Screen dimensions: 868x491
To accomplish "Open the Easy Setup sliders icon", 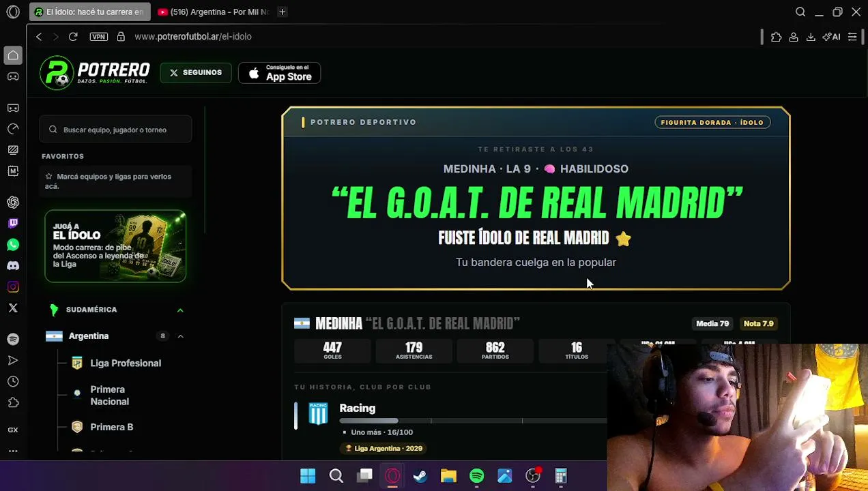I will 852,37.
